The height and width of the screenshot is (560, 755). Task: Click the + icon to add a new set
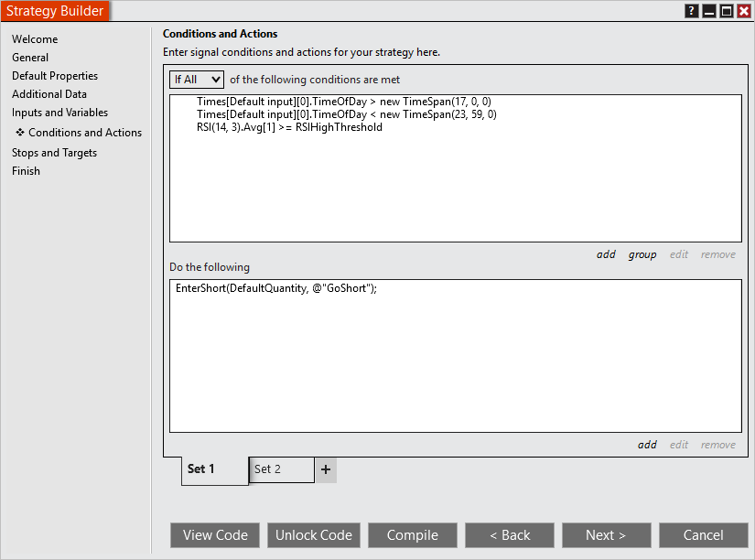click(x=326, y=468)
